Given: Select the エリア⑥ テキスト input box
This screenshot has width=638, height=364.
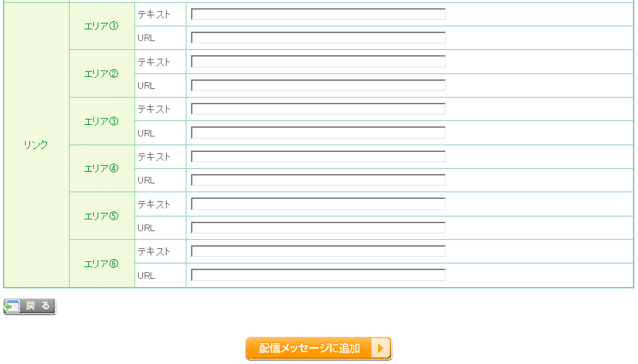Looking at the screenshot, I should [x=318, y=251].
